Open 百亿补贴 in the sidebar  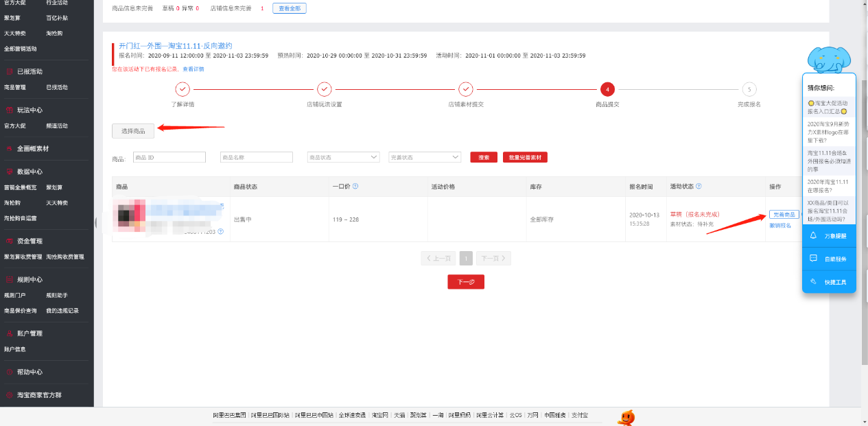click(x=57, y=18)
